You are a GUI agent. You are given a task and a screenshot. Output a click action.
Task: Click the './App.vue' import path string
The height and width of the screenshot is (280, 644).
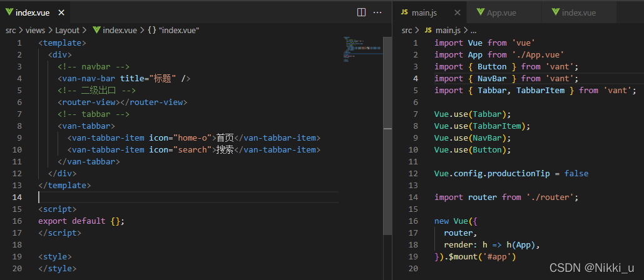point(538,54)
